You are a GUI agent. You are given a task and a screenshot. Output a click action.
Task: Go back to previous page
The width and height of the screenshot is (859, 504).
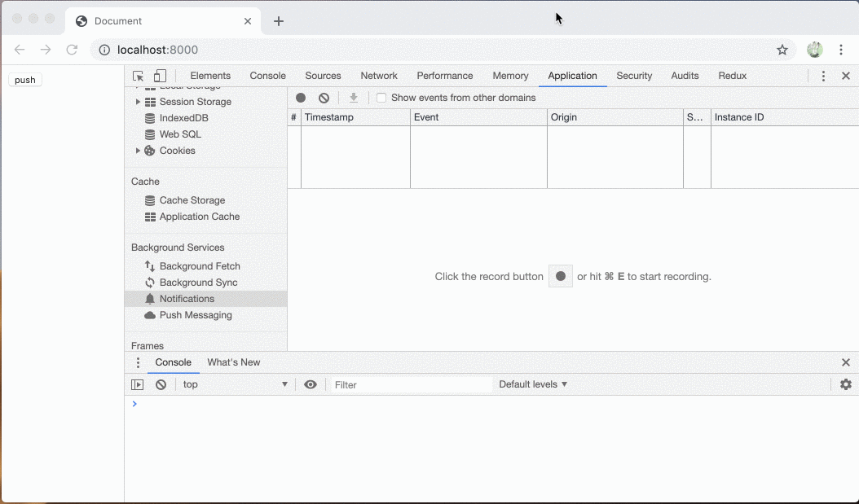point(20,50)
